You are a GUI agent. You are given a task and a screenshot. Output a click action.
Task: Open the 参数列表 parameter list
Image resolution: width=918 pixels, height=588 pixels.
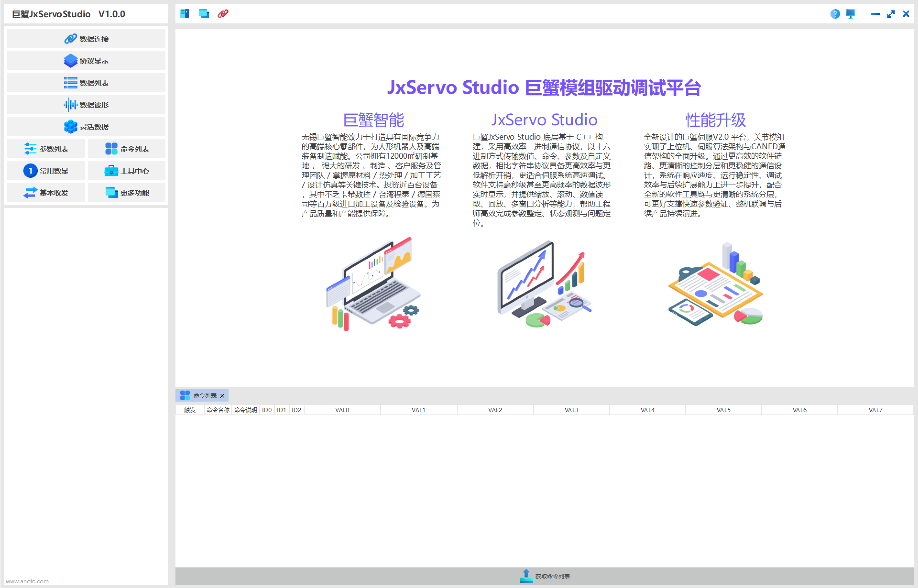(46, 148)
